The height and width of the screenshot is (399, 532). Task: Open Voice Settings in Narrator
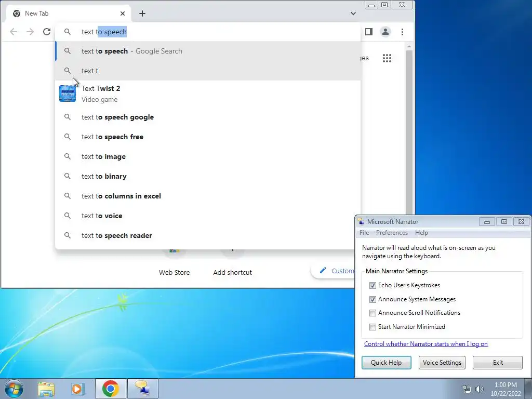[442, 363]
